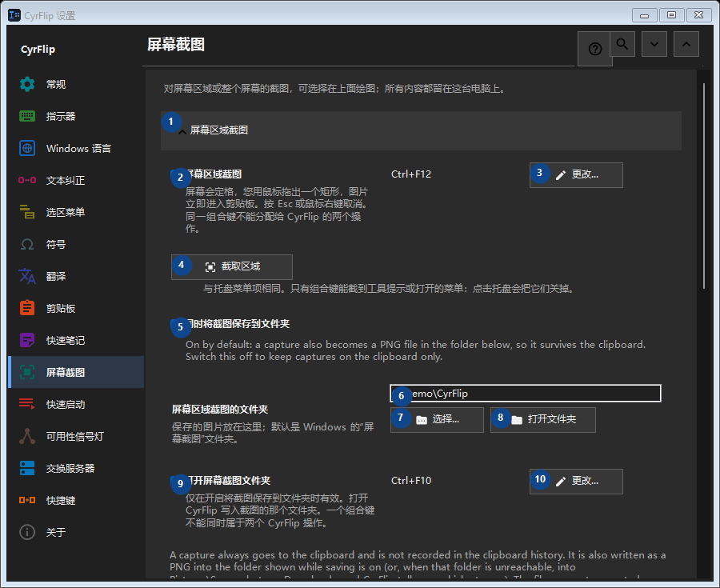The image size is (720, 588).
Task: Select the 屏幕截图 sidebar page
Action: pos(76,372)
